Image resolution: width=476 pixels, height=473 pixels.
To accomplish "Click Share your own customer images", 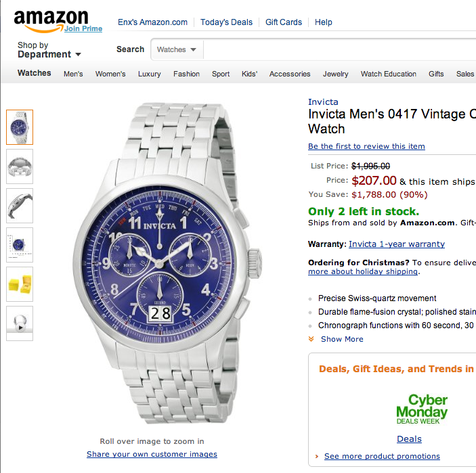I will 152,454.
